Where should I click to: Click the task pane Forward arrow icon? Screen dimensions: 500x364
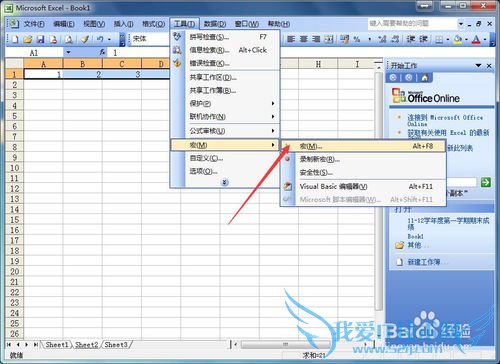[x=409, y=78]
